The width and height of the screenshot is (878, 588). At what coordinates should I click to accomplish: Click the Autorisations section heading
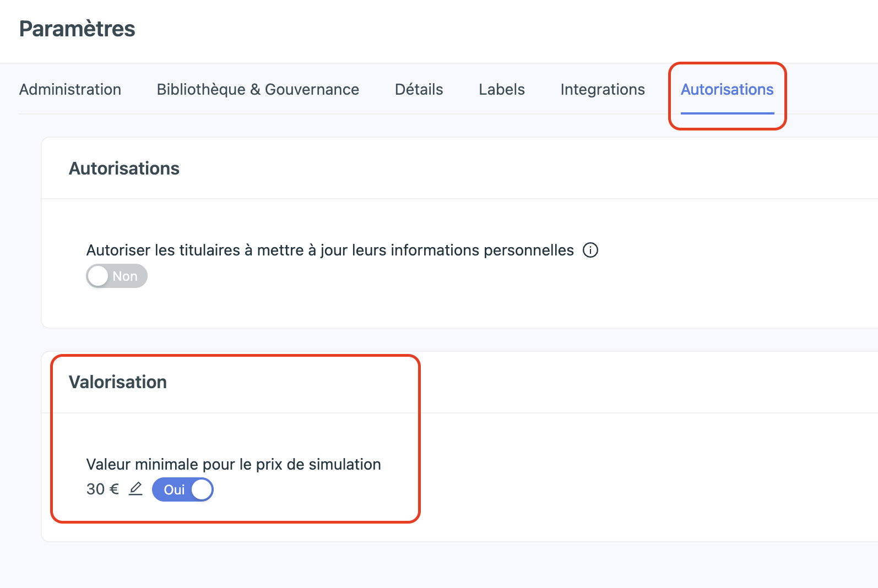(x=124, y=168)
